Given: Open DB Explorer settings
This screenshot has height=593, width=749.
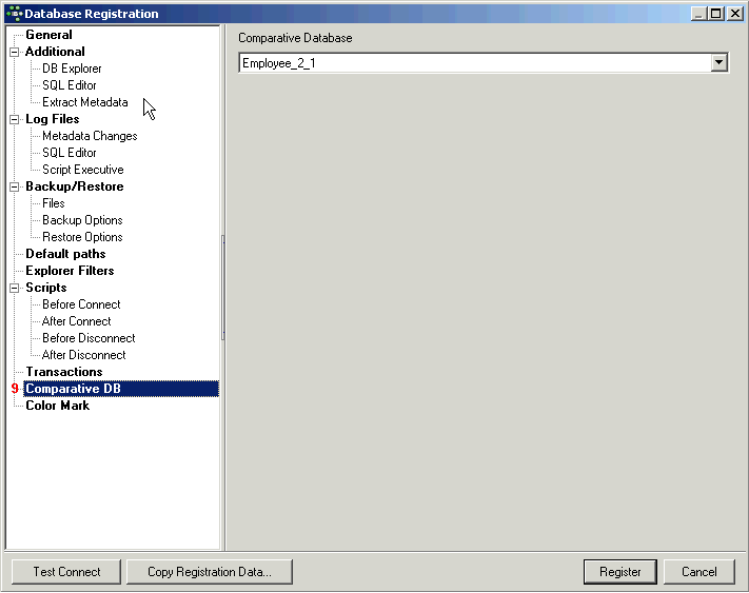Looking at the screenshot, I should (71, 69).
